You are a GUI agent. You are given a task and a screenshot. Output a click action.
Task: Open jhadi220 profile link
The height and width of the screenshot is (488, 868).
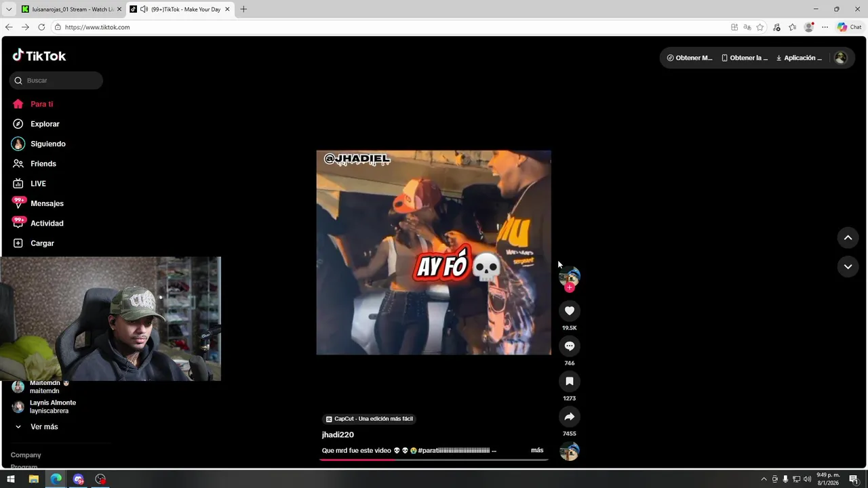[338, 434]
